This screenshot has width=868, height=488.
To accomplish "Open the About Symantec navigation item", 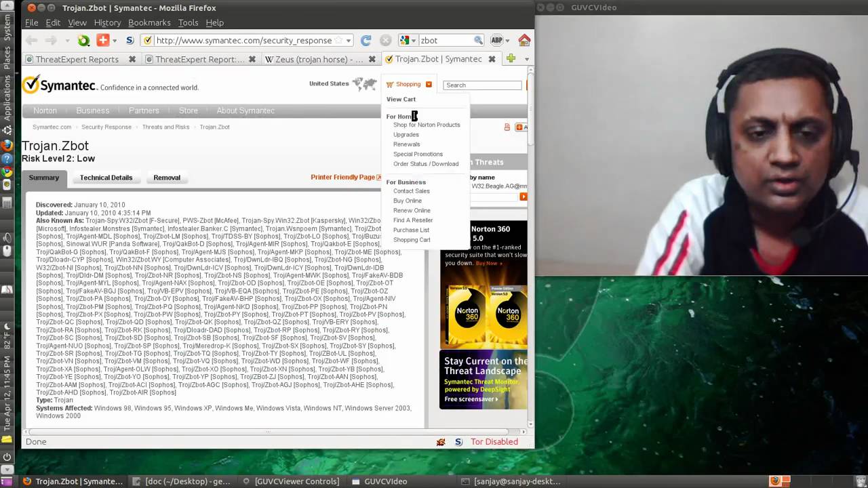I will tap(245, 110).
